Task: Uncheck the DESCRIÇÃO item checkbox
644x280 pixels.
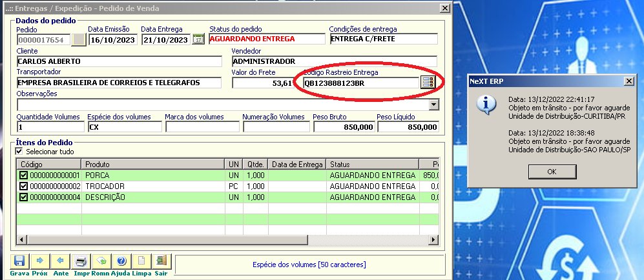Action: coord(24,197)
